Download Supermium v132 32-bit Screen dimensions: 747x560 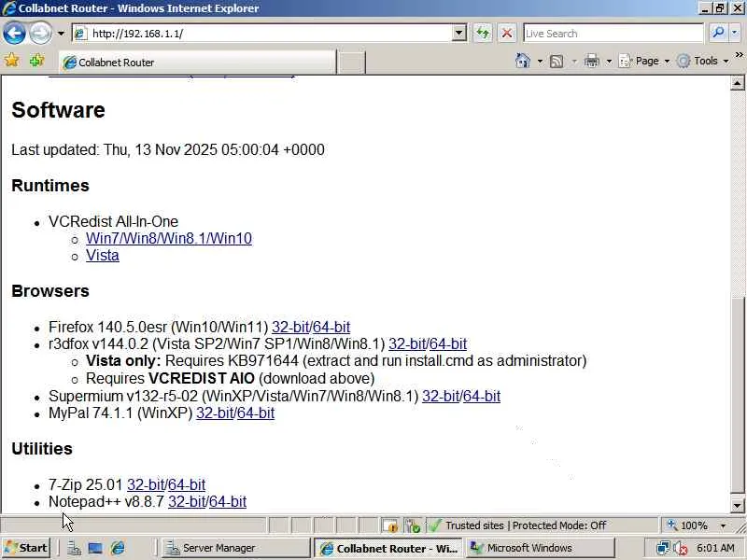point(440,396)
